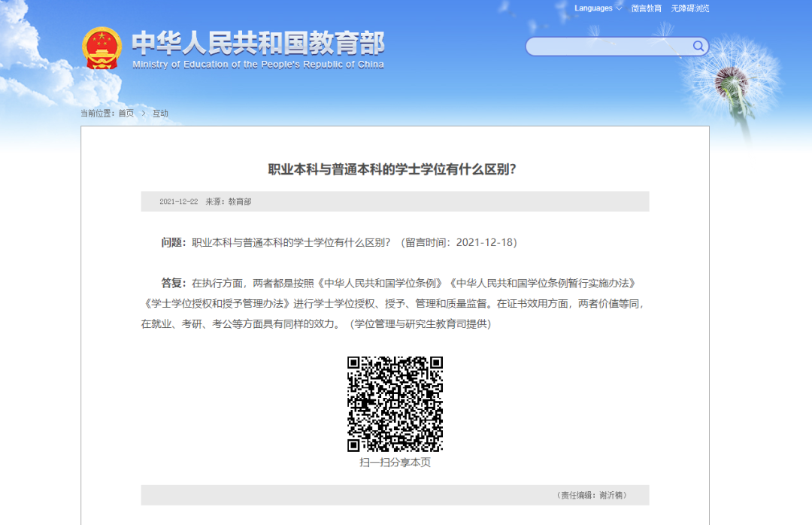Image resolution: width=812 pixels, height=525 pixels.
Task: Click the article headline about 职业本科
Action: 392,169
